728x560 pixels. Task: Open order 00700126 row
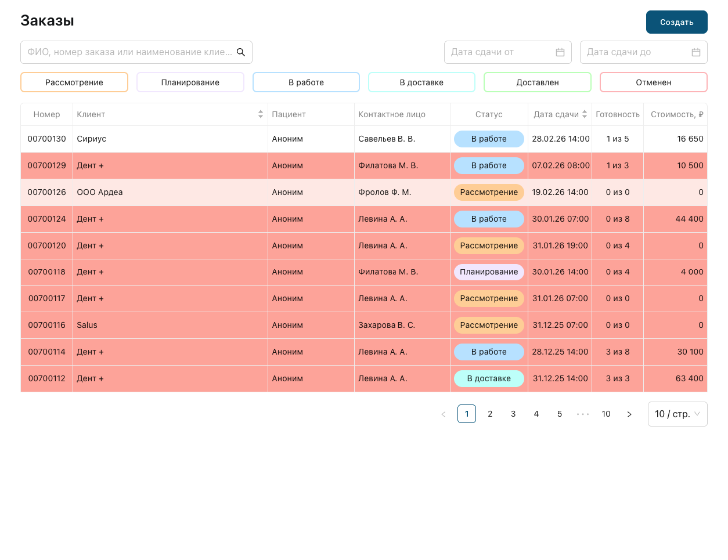(47, 192)
